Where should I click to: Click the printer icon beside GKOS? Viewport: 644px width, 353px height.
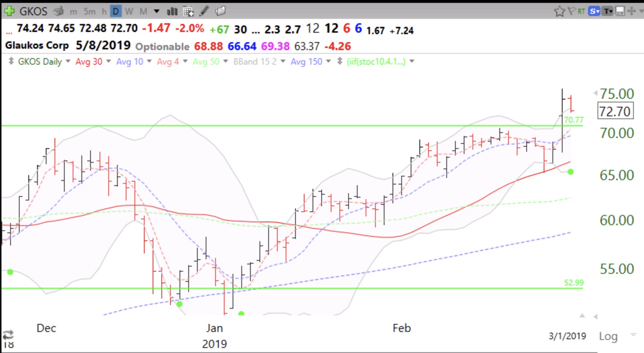[x=58, y=11]
